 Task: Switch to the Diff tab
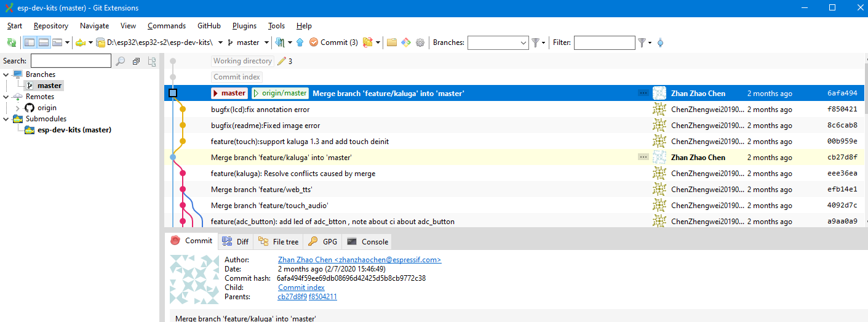(236, 241)
